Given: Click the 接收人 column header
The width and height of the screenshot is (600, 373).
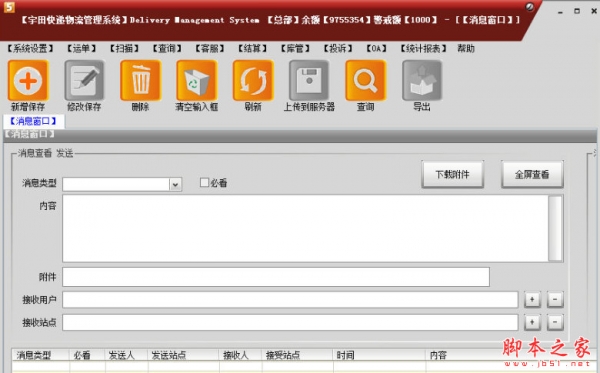Looking at the screenshot, I should (x=240, y=355).
